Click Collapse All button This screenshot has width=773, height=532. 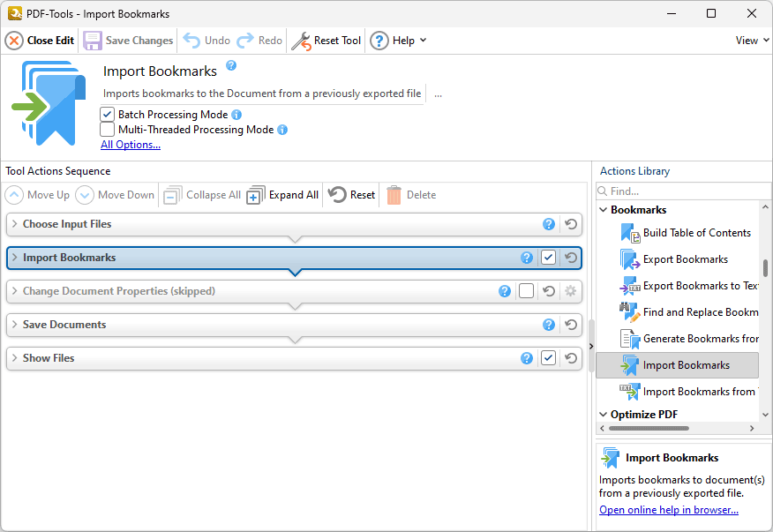[x=202, y=195]
